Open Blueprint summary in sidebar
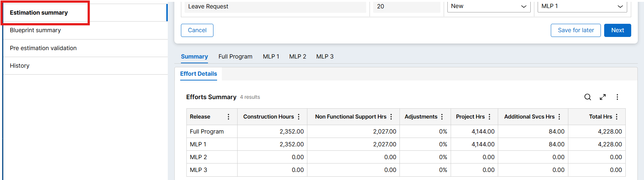Viewport: 644px width, 180px height. (35, 30)
